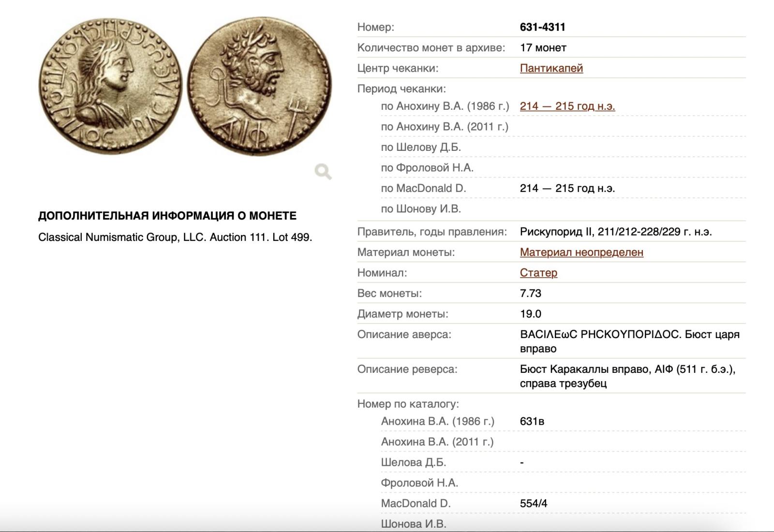Screen dimensions: 774x532
Task: Follow the Пантикапей mint center link
Action: [x=551, y=68]
